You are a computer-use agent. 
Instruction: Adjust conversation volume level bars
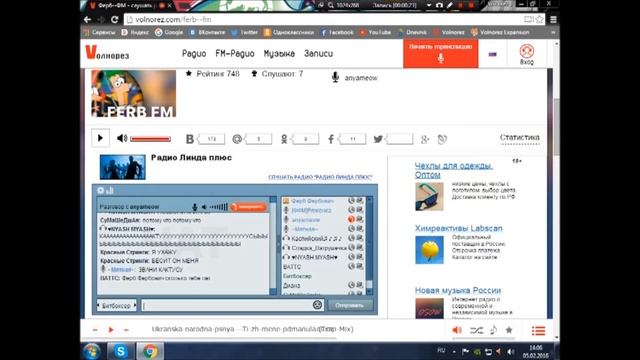point(219,207)
